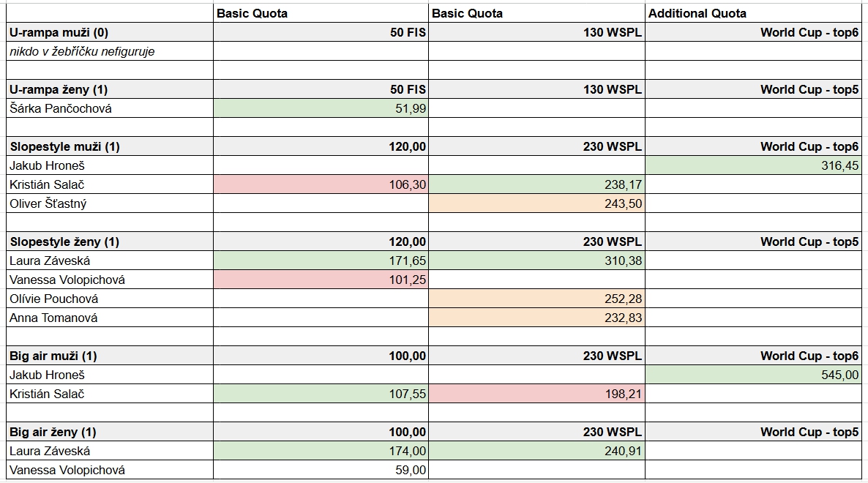This screenshot has height=483, width=868.
Task: Select Olívie Pouchová name cell
Action: click(x=110, y=299)
